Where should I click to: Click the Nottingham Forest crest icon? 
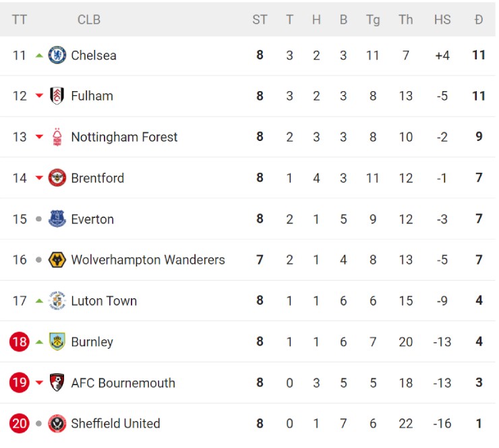click(x=57, y=137)
